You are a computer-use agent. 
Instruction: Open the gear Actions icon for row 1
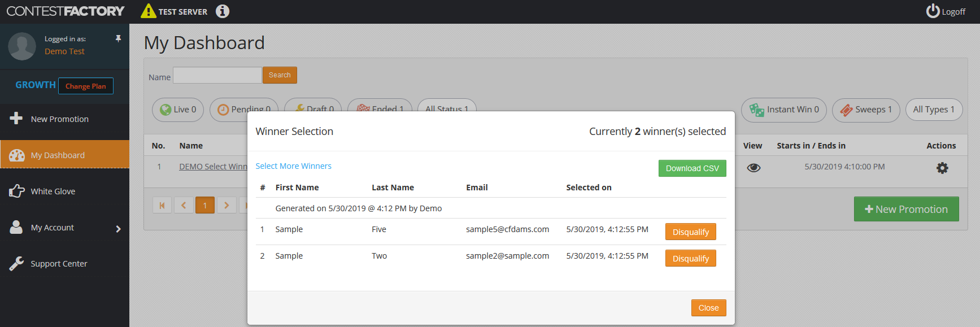942,168
